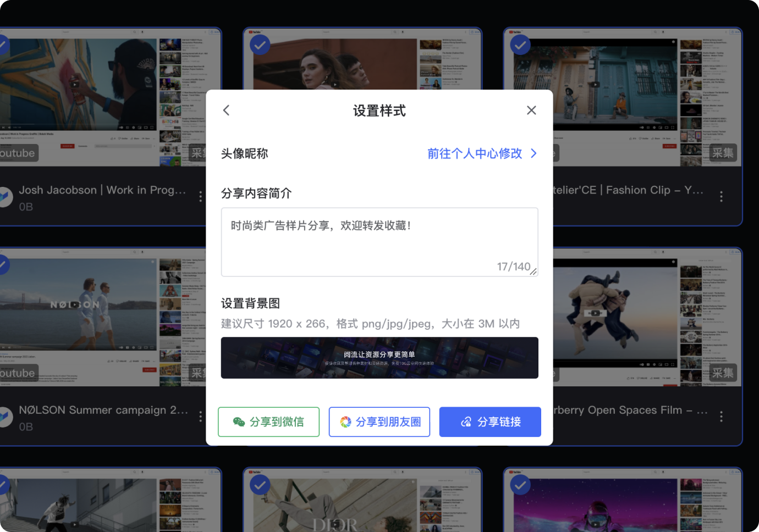Image resolution: width=759 pixels, height=532 pixels.
Task: Click 采集 badge on Fashion Clip thumbnail
Action: 723,153
